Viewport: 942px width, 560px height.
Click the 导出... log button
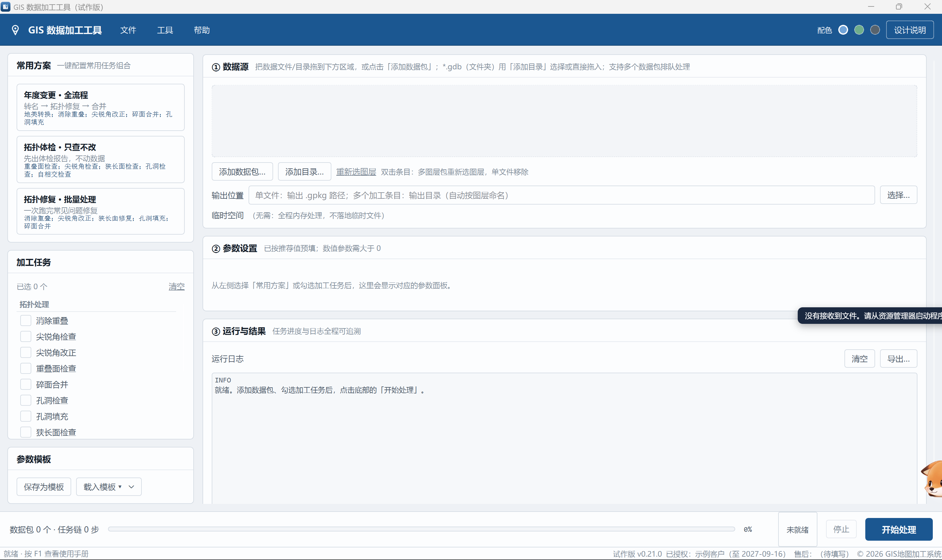tap(898, 359)
